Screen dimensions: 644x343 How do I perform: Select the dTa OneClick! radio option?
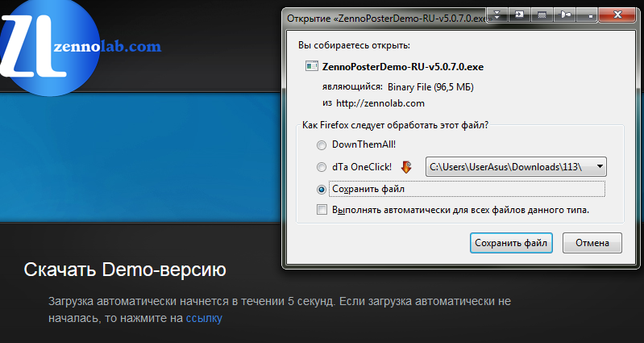(x=322, y=167)
